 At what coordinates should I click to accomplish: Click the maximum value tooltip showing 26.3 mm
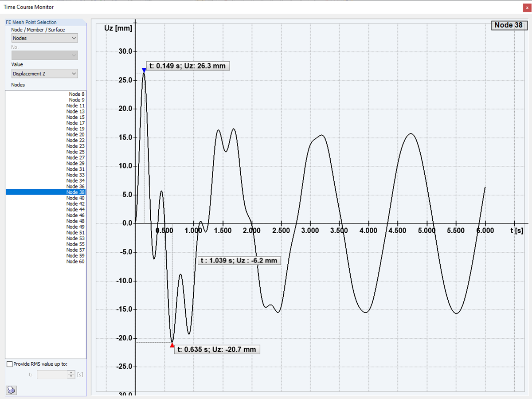tap(188, 66)
